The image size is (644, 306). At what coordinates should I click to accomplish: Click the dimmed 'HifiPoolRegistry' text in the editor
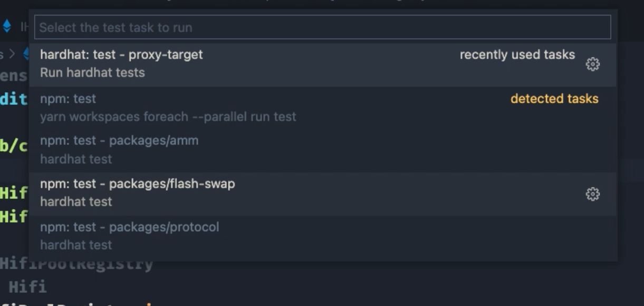tap(76, 264)
